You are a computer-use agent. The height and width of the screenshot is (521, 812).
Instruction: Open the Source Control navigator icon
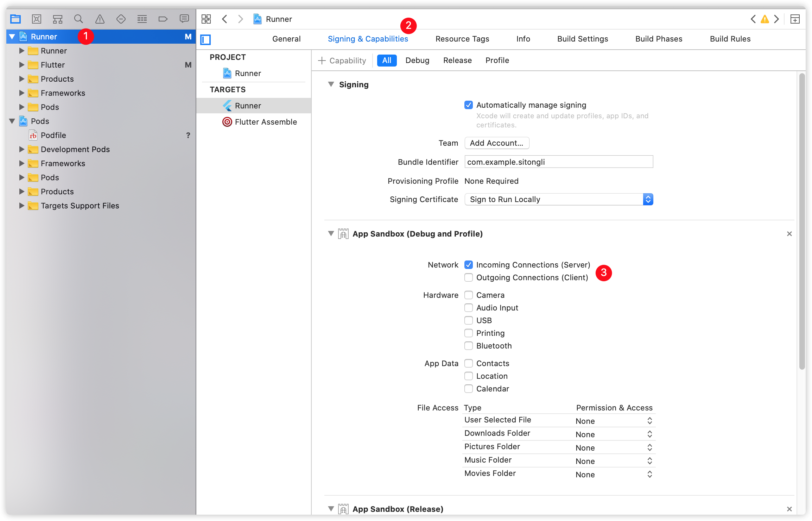click(37, 19)
